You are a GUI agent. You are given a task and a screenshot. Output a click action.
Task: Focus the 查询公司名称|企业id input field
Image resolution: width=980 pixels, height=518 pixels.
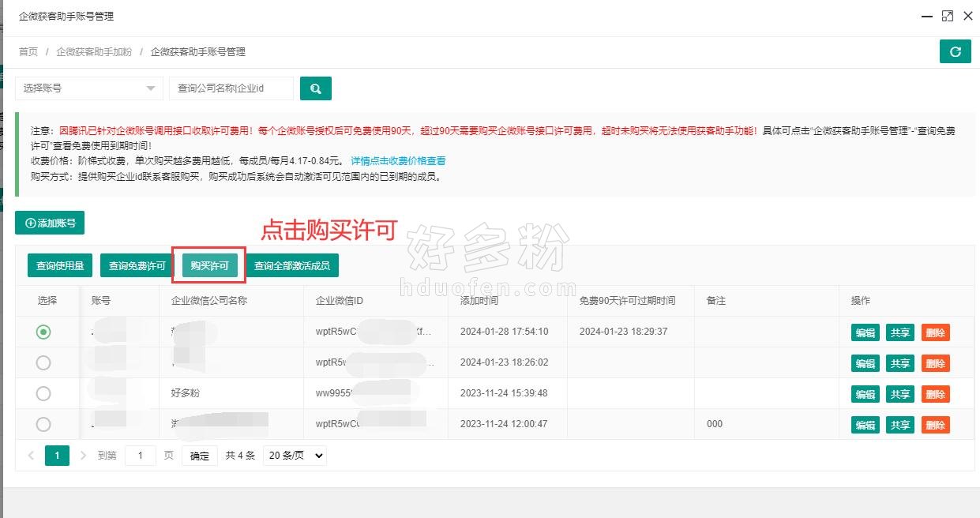coord(231,88)
